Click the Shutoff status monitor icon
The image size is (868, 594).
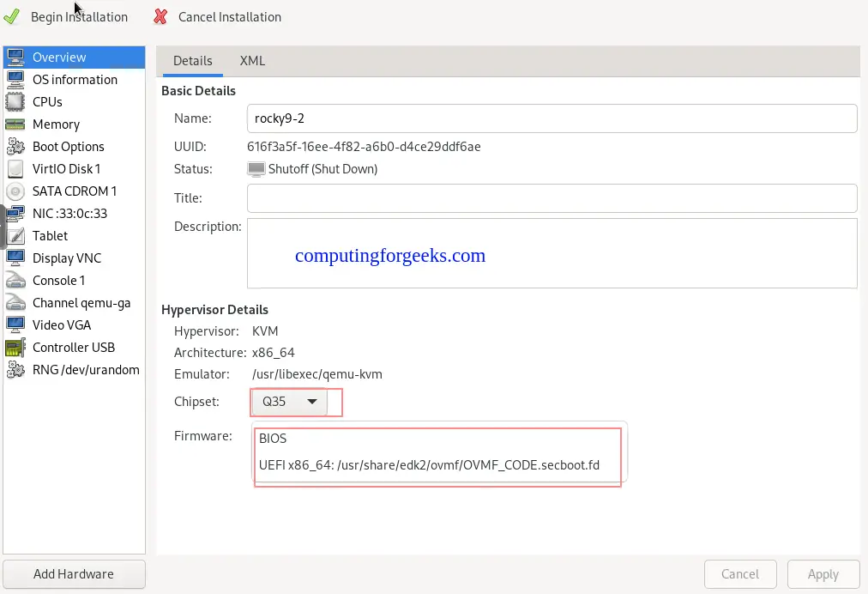click(256, 169)
